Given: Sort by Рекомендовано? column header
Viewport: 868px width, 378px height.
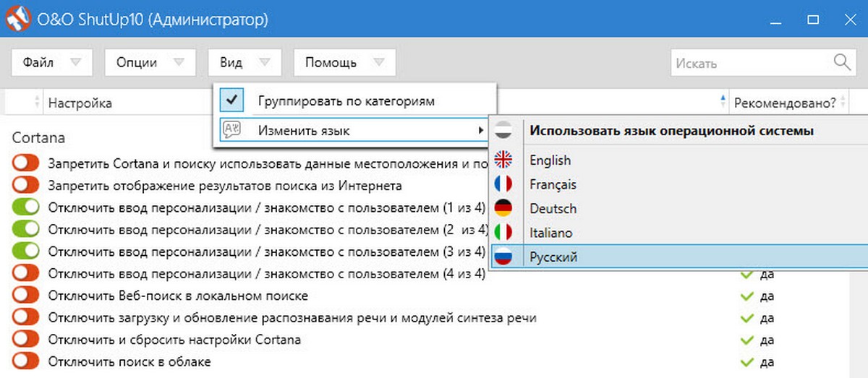Looking at the screenshot, I should [x=785, y=103].
